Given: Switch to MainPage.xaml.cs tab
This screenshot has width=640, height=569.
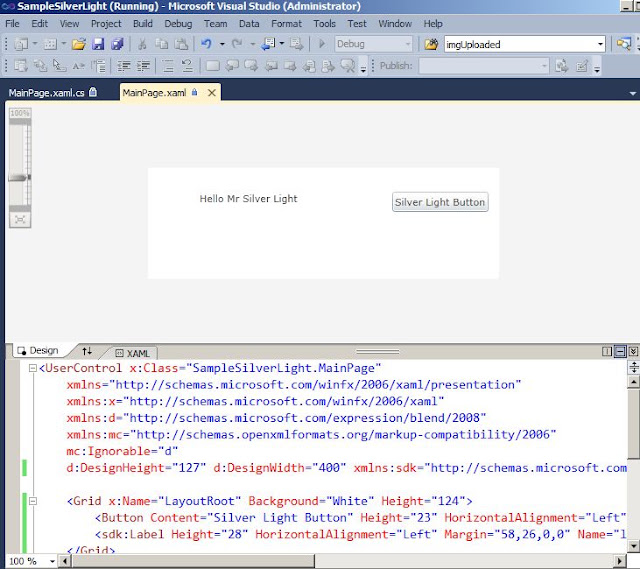Looking at the screenshot, I should 47,93.
